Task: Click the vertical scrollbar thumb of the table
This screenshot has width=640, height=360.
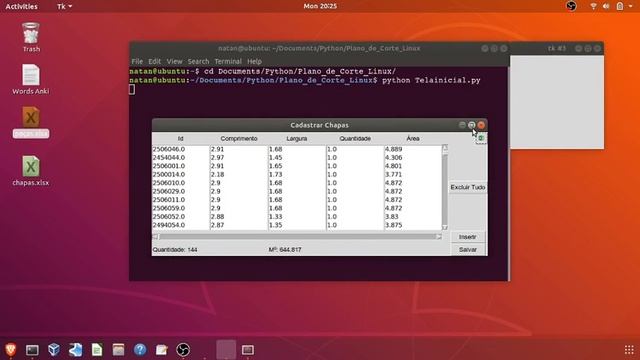Action: tap(445, 188)
